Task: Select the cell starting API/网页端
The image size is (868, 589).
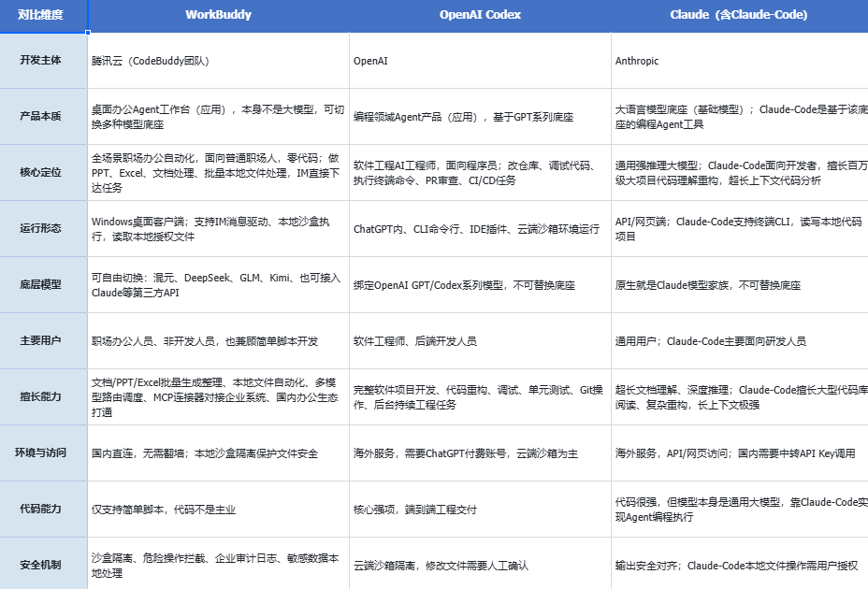Action: (x=740, y=229)
